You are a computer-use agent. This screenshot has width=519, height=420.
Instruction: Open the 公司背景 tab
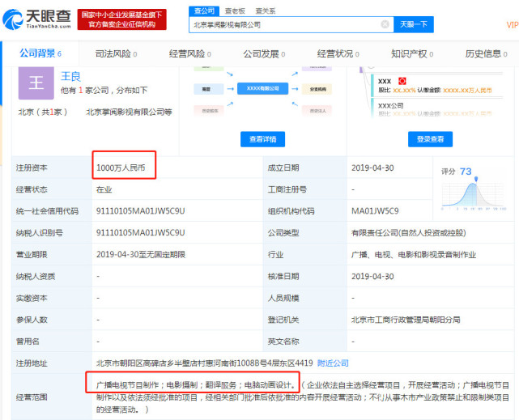click(x=40, y=53)
